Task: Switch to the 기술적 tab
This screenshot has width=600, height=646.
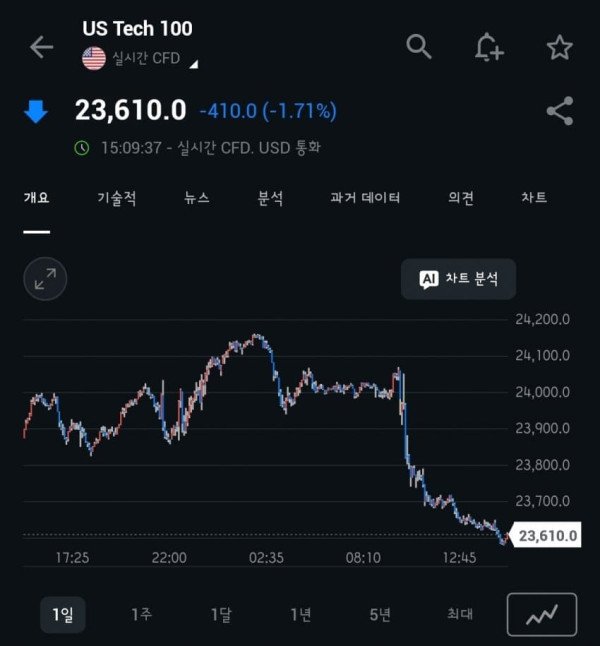Action: [117, 198]
